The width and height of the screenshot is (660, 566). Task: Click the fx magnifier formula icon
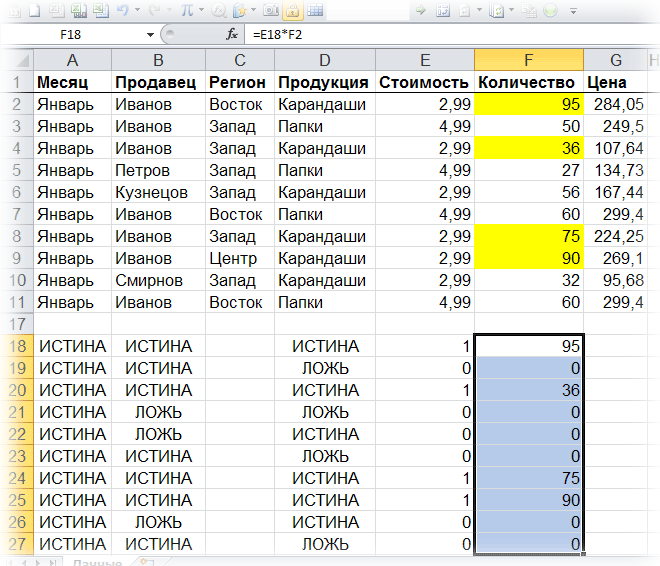[x=218, y=10]
